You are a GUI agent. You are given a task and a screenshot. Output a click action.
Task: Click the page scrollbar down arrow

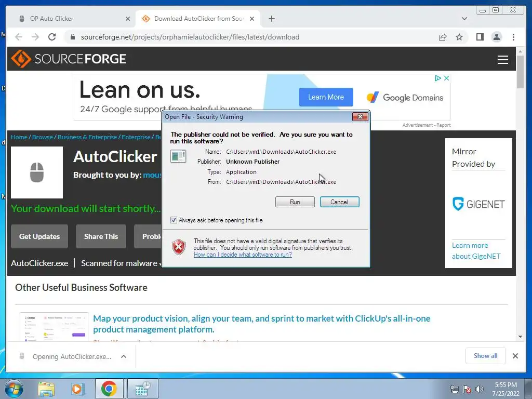tap(521, 337)
